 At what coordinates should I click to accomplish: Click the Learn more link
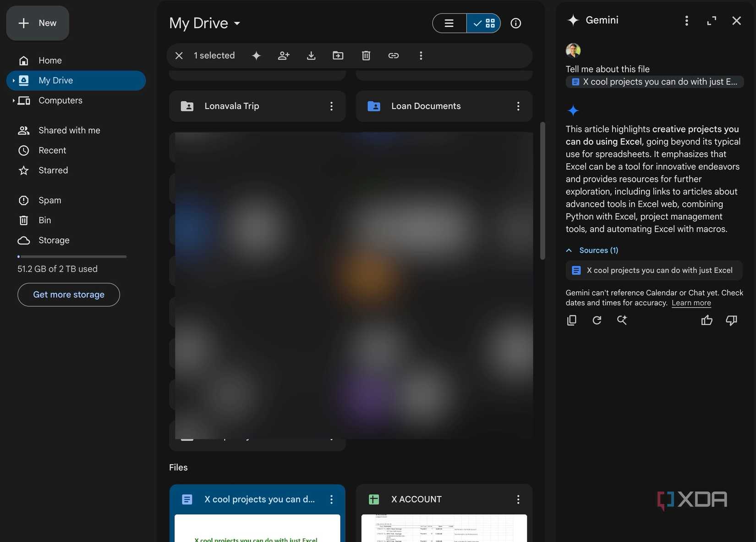(x=691, y=303)
